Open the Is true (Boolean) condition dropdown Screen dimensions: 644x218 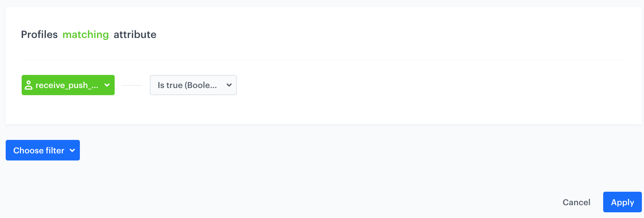pos(193,85)
